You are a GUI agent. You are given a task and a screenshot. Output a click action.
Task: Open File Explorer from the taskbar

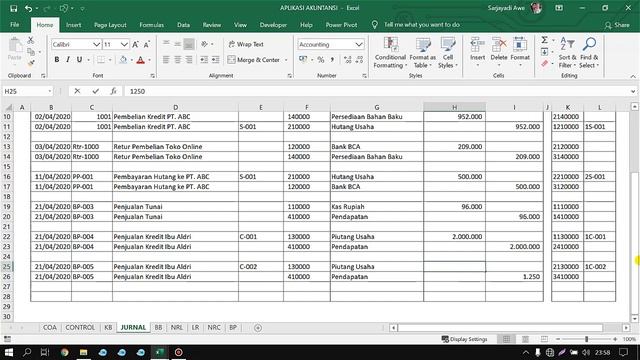click(x=83, y=352)
